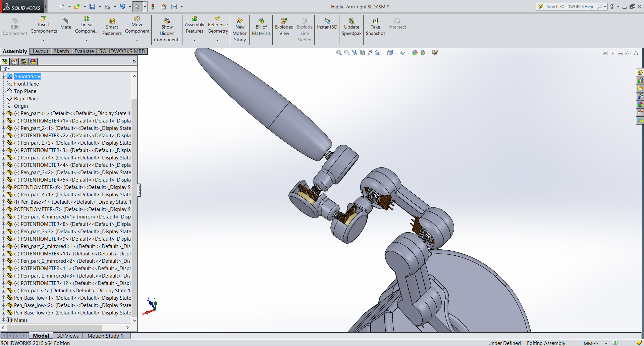This screenshot has height=346, width=644.
Task: Toggle the Select arrow tool
Action: pyautogui.click(x=137, y=7)
